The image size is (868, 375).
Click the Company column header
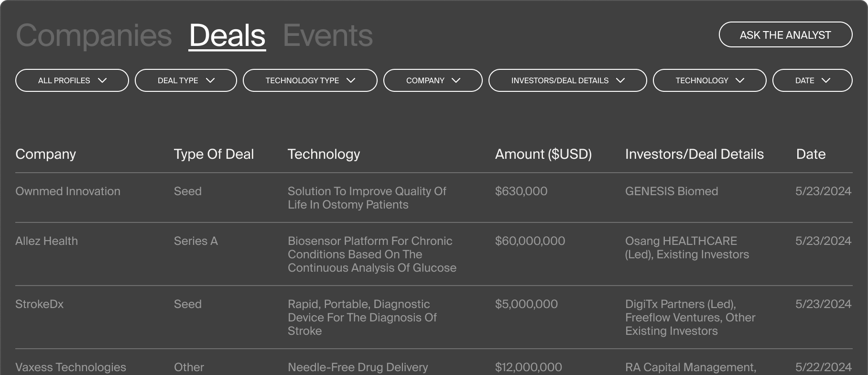tap(45, 154)
